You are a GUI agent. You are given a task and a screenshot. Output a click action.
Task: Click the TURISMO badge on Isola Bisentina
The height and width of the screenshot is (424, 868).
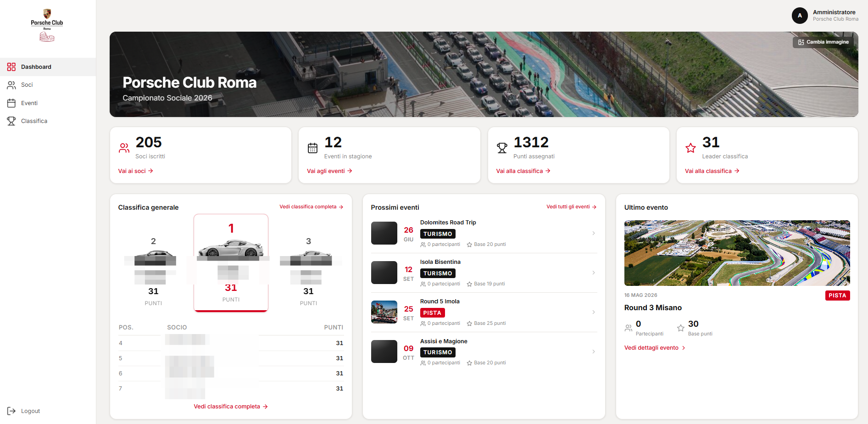click(x=438, y=273)
